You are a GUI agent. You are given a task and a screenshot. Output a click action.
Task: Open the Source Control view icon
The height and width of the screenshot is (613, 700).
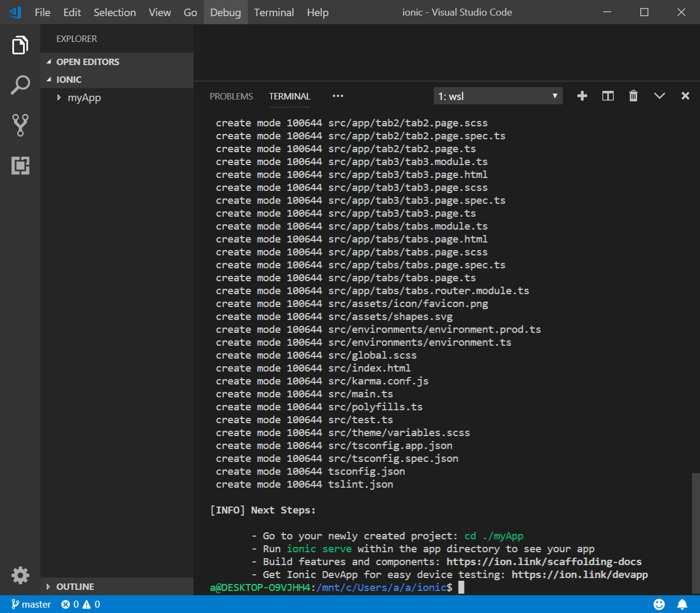(20, 125)
